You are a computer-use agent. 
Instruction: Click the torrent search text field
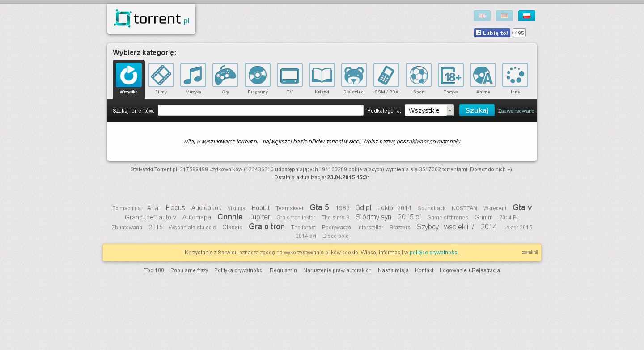[x=260, y=110]
